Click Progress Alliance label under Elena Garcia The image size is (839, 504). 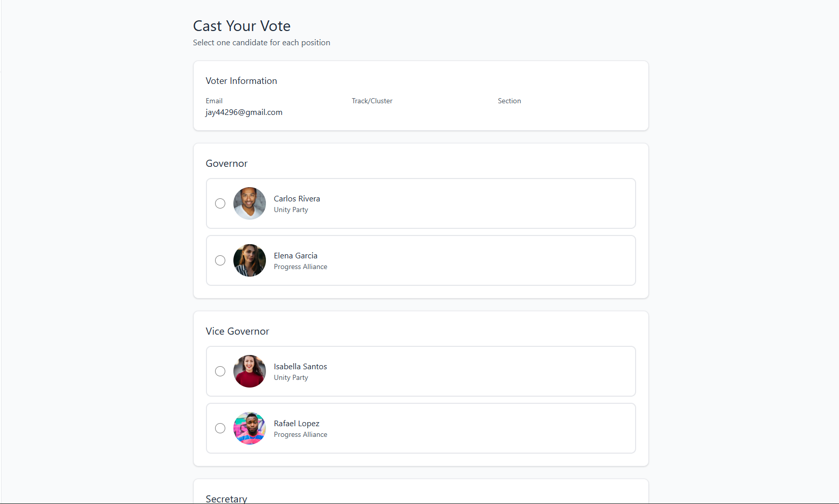tap(301, 267)
